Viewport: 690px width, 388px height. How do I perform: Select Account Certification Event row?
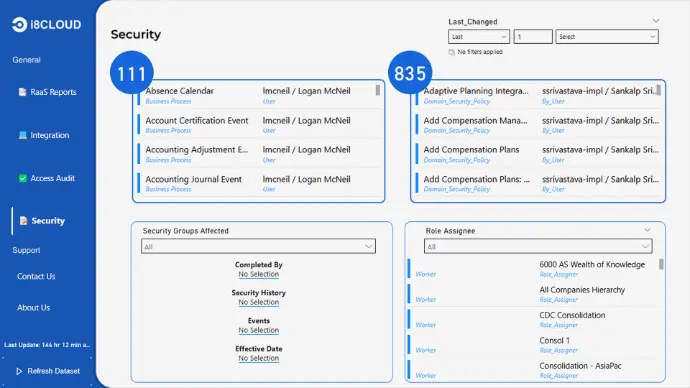tap(259, 124)
